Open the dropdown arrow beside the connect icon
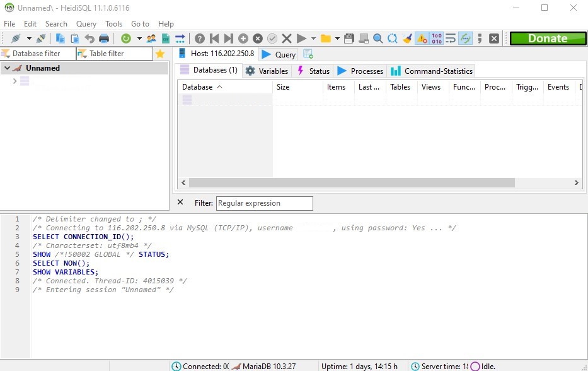This screenshot has height=371, width=588. [x=29, y=38]
